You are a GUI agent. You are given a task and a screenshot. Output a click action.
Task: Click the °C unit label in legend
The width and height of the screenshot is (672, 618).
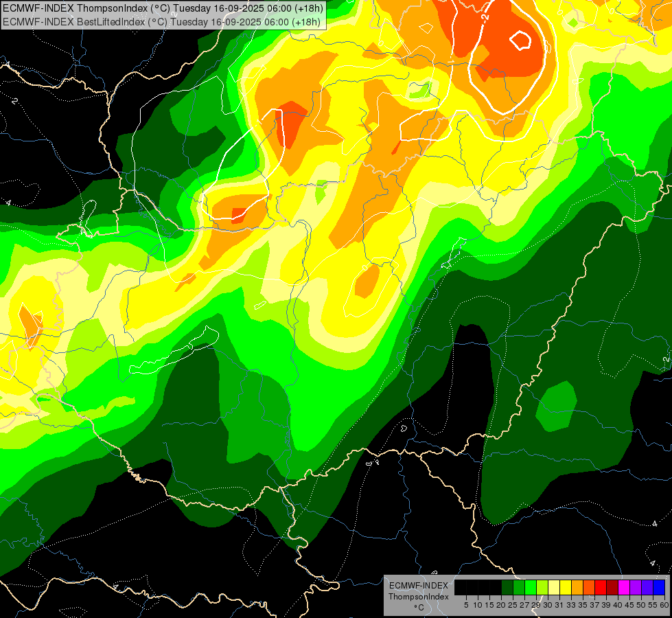point(419,608)
